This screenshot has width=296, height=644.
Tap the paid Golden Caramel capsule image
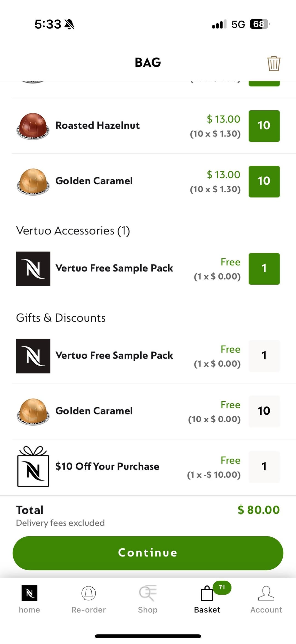pyautogui.click(x=33, y=181)
